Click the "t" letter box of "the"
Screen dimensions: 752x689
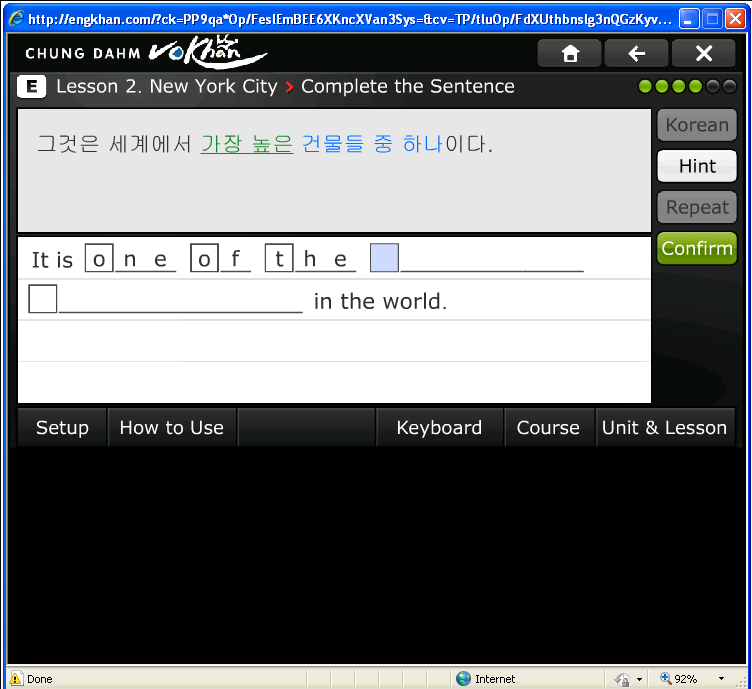[279, 257]
